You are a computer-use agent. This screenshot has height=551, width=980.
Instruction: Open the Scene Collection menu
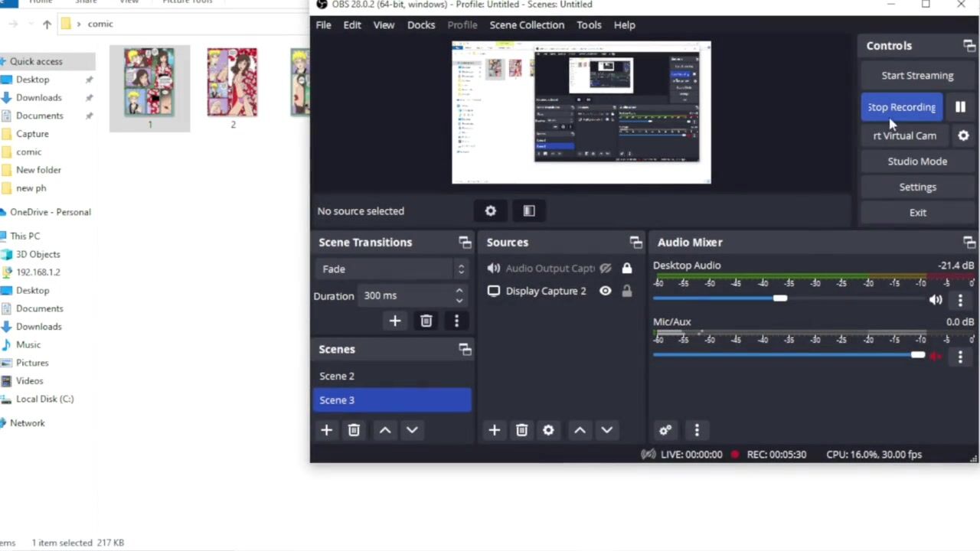tap(527, 24)
